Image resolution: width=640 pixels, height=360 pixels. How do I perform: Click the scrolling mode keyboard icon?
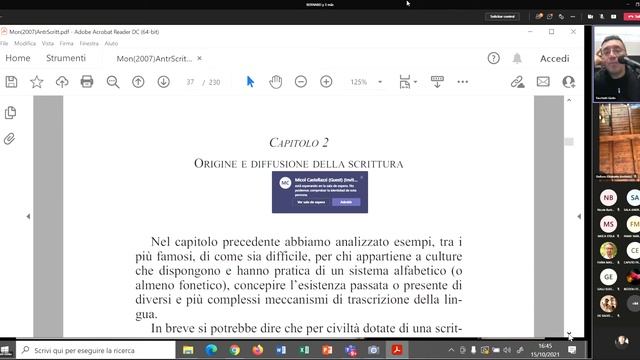pos(437,82)
